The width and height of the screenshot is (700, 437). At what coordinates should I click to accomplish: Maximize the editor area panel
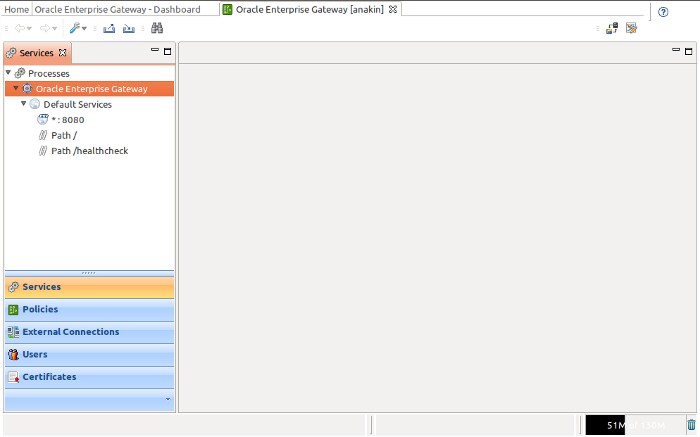tap(688, 51)
